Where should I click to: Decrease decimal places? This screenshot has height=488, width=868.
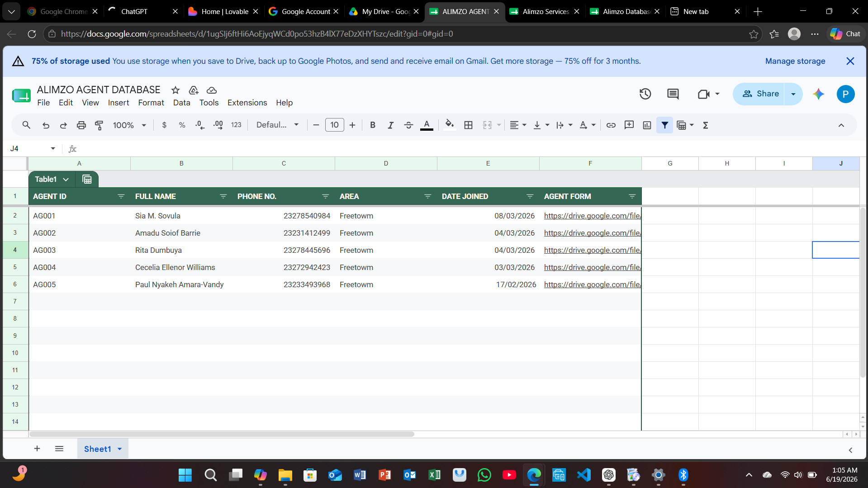200,125
